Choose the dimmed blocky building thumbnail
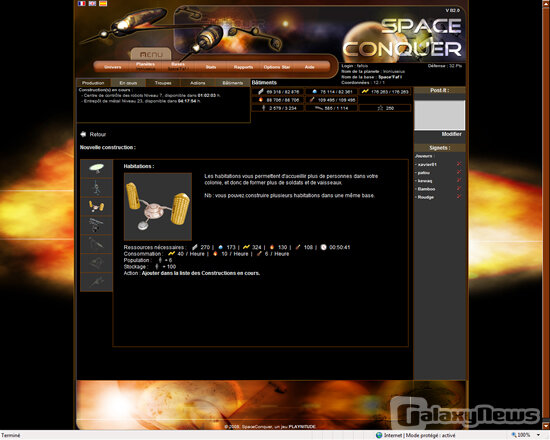 (x=96, y=263)
